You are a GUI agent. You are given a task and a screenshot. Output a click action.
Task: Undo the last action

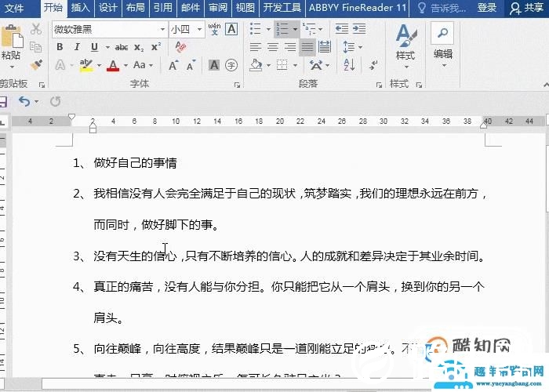click(24, 101)
